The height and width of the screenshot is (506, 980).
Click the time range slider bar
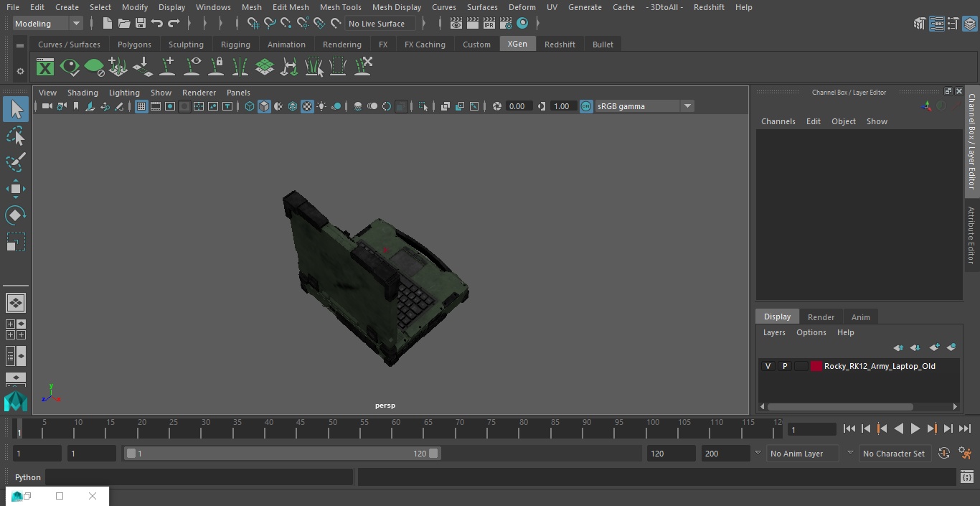click(282, 454)
